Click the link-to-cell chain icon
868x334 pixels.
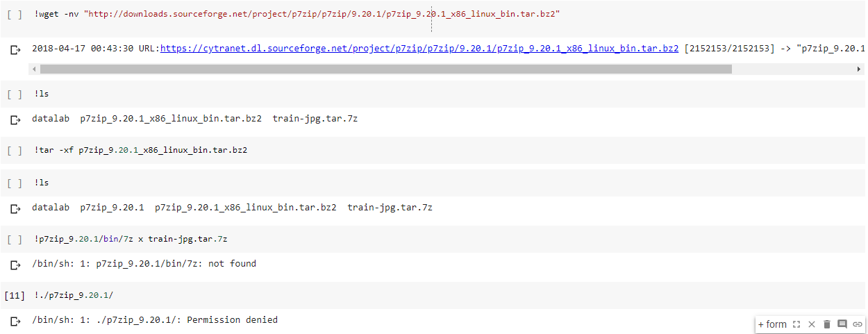(x=858, y=324)
